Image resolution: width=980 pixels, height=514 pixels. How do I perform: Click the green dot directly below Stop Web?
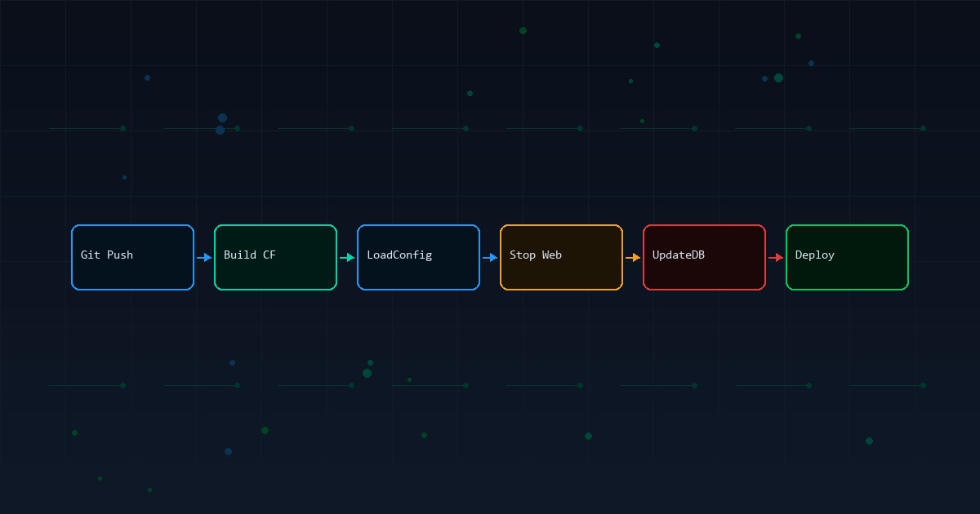[588, 436]
